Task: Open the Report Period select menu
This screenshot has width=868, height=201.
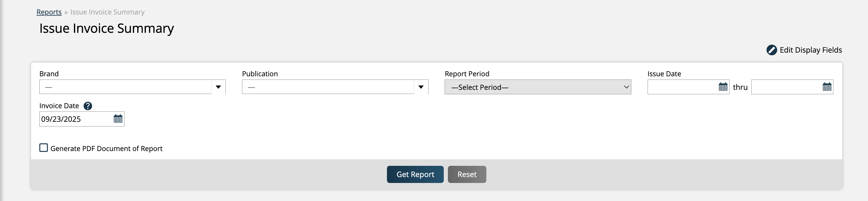Action: pyautogui.click(x=538, y=87)
